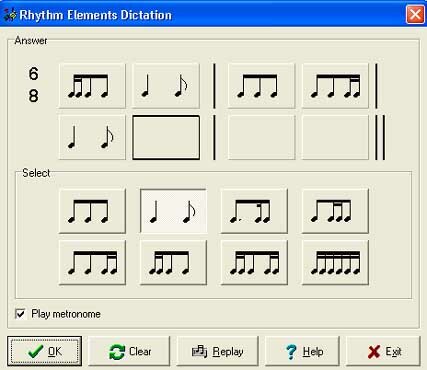Select the quarter-eighth answer slot in the second row
Viewport: 427px width, 370px height.
click(x=92, y=137)
